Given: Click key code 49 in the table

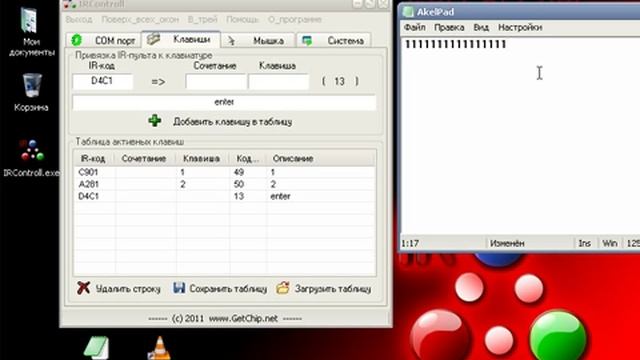Looking at the screenshot, I should [239, 172].
